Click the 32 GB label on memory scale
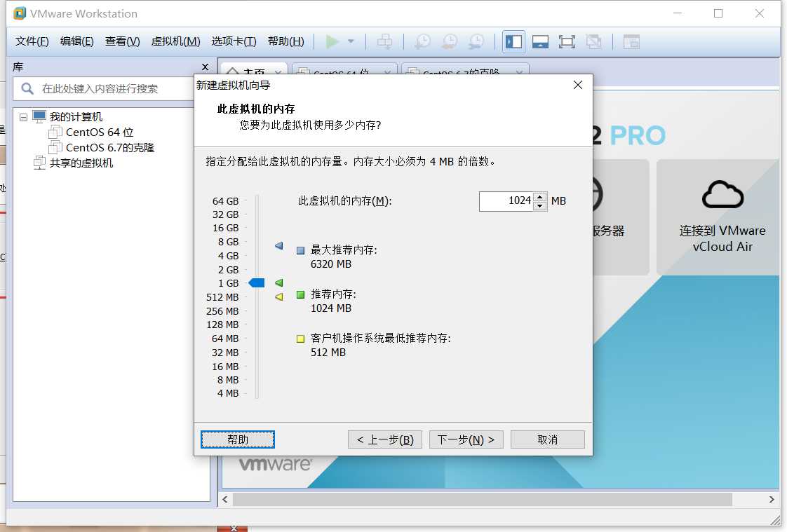Screen dimensions: 787x532 pos(225,214)
